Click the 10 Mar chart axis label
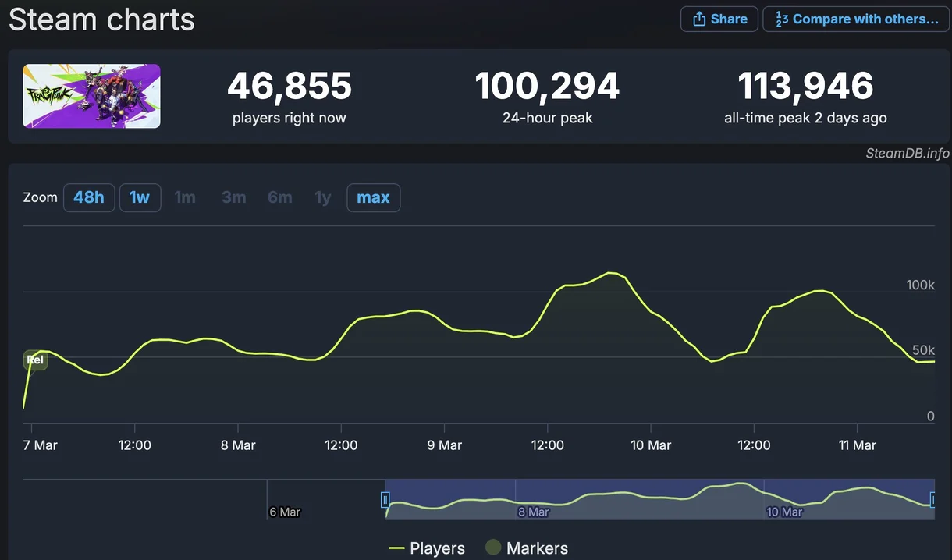 pyautogui.click(x=651, y=445)
